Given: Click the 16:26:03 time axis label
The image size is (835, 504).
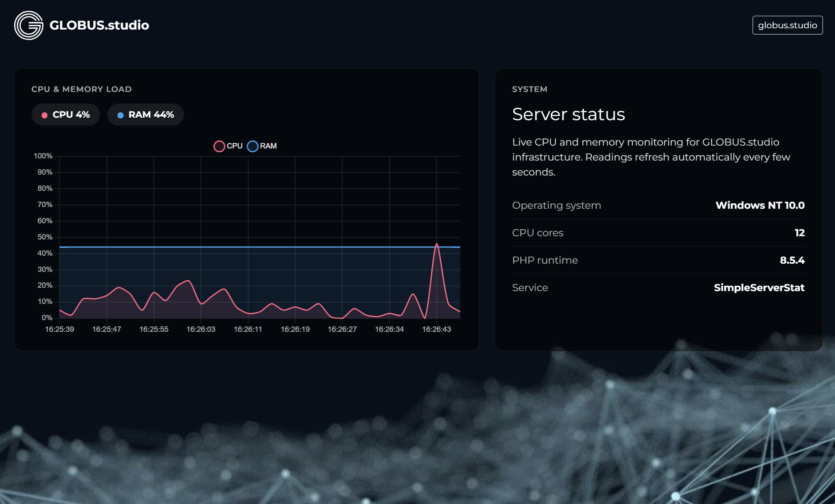Looking at the screenshot, I should pos(201,329).
